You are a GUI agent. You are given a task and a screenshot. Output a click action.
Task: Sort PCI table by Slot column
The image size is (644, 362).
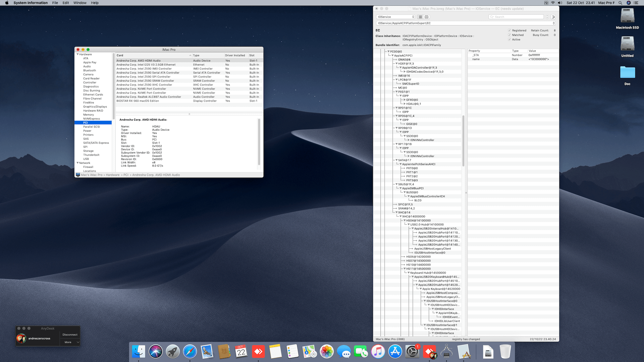(x=255, y=55)
